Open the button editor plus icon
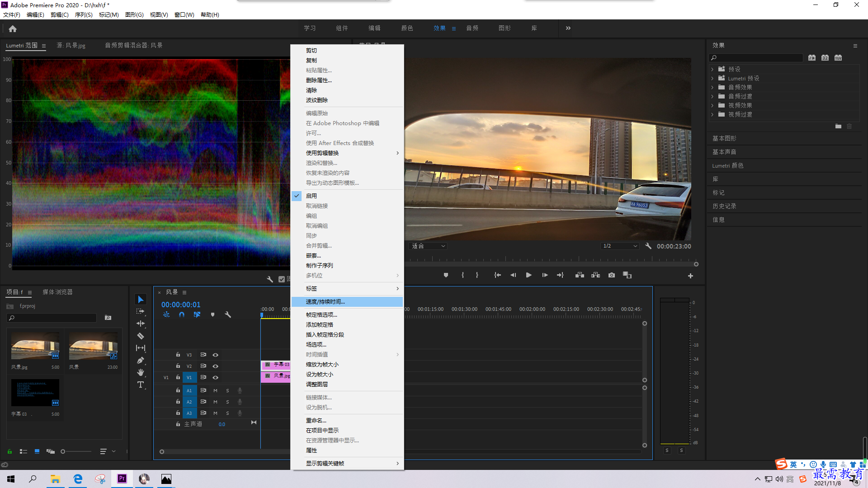868x488 pixels. 690,276
